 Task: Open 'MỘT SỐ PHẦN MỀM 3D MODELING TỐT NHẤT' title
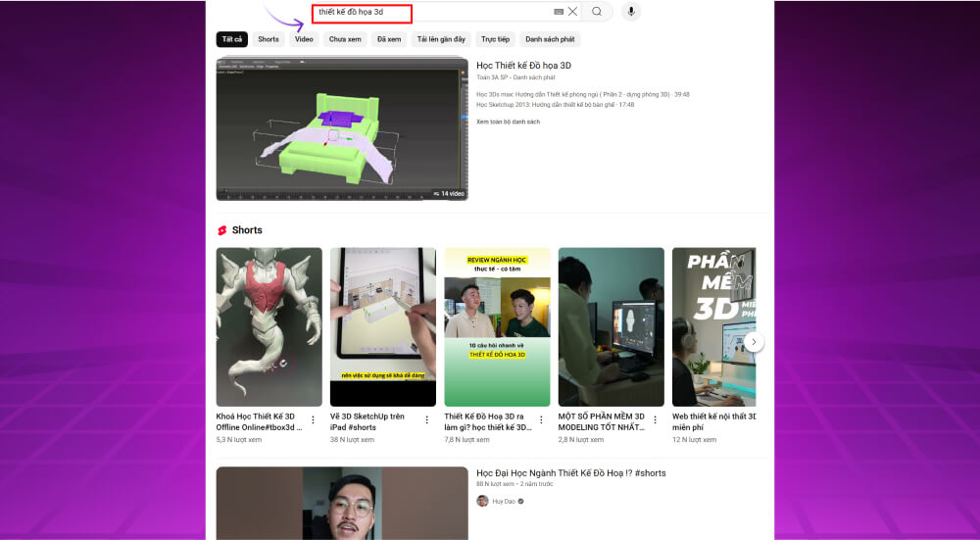click(x=602, y=421)
